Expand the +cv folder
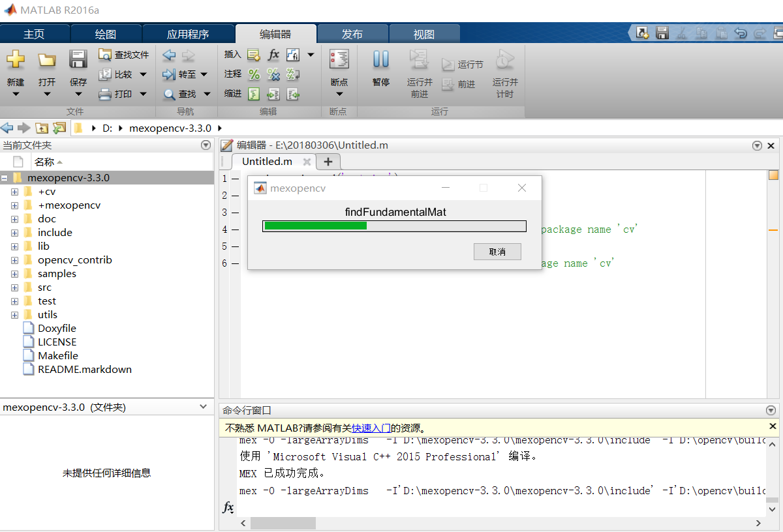783x532 pixels. tap(14, 192)
